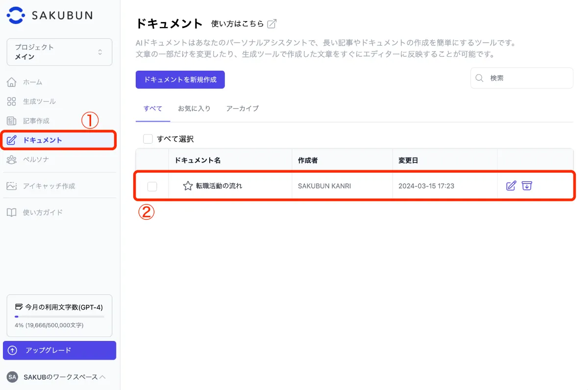
Task: Archive 転職活動の流れ using the box icon
Action: [x=527, y=186]
